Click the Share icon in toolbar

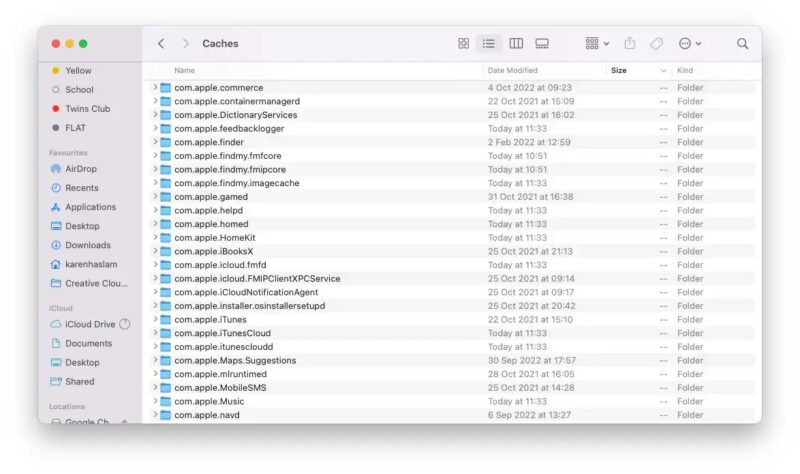630,44
